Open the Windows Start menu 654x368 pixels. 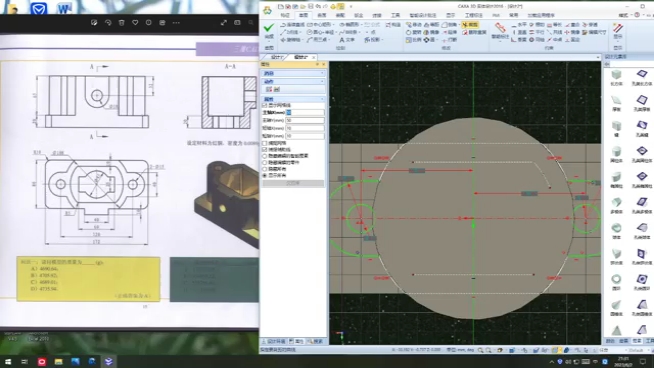(8, 361)
